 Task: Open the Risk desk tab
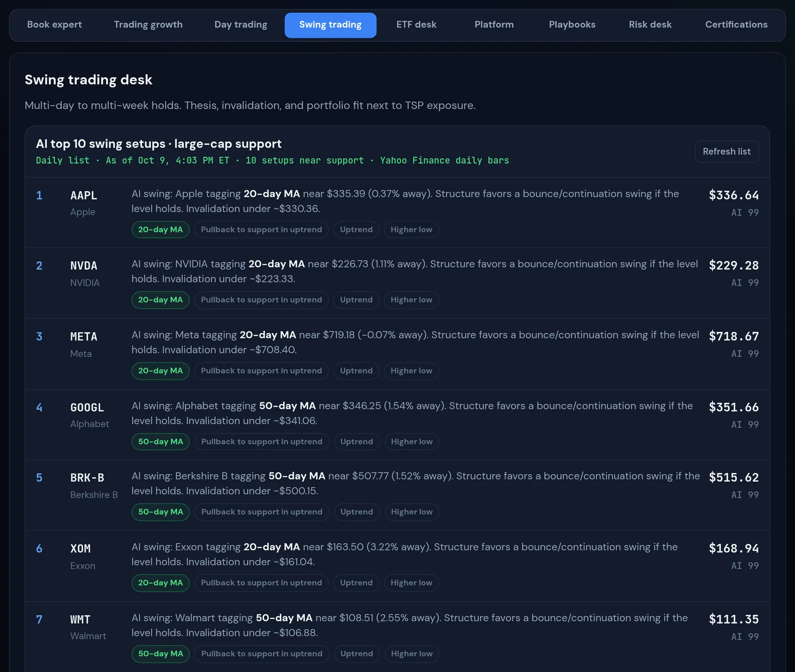tap(650, 25)
